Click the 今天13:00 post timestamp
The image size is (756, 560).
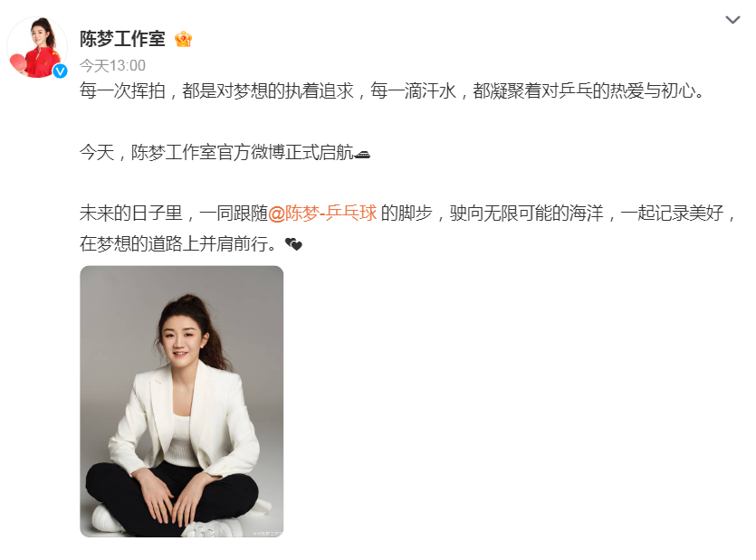click(112, 65)
